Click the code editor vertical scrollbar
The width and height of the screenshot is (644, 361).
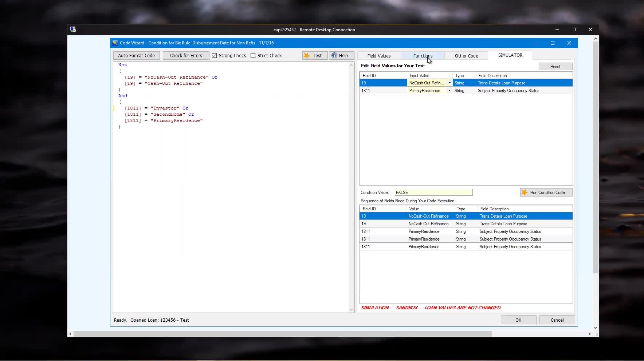point(352,187)
